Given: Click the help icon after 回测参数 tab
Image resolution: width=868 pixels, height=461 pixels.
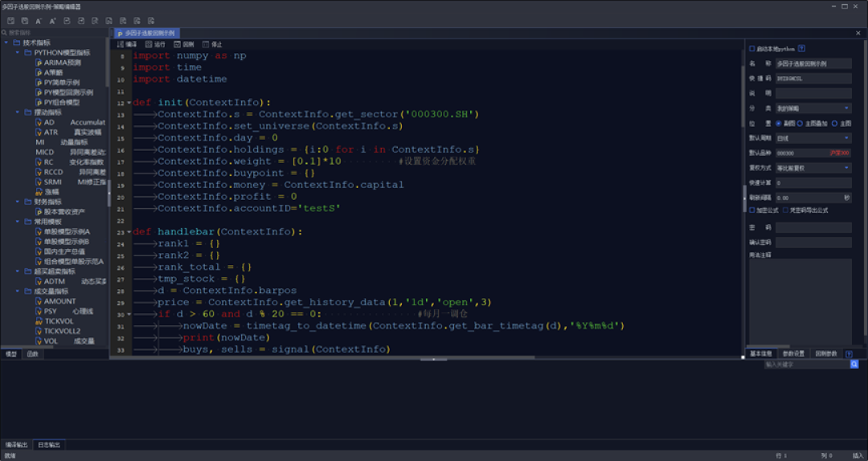Looking at the screenshot, I should [850, 353].
